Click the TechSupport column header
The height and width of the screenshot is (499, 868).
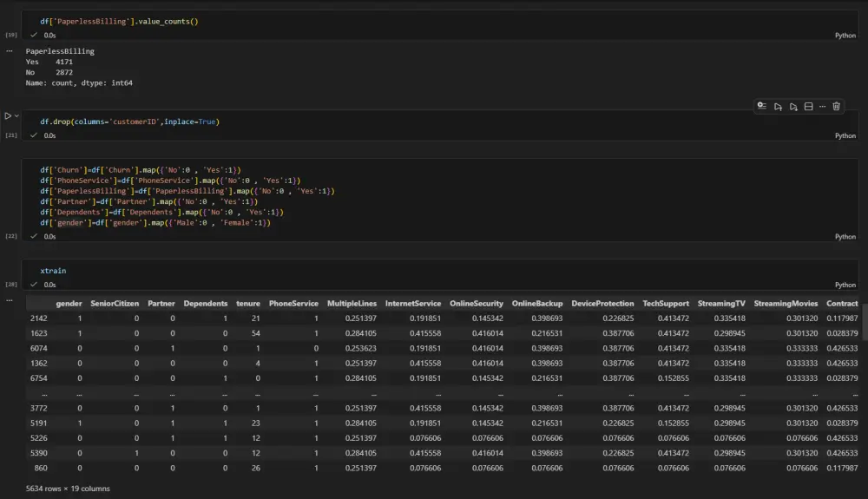click(x=666, y=303)
